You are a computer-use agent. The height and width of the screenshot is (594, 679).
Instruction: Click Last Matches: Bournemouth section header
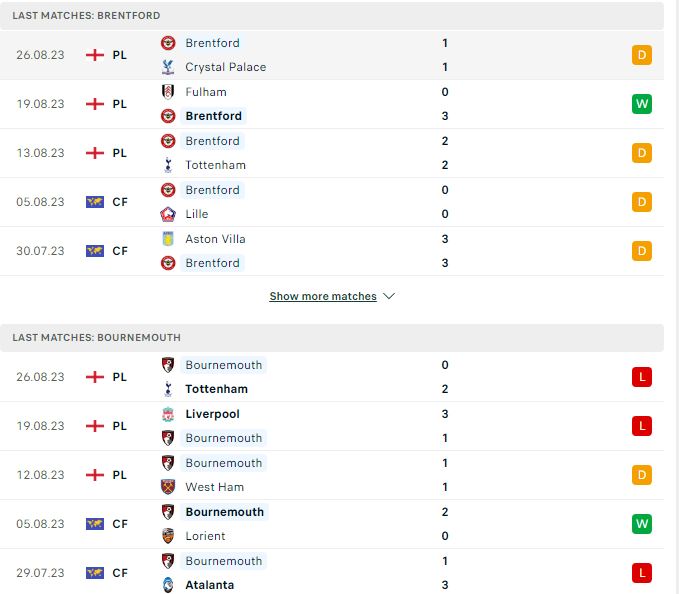point(332,338)
